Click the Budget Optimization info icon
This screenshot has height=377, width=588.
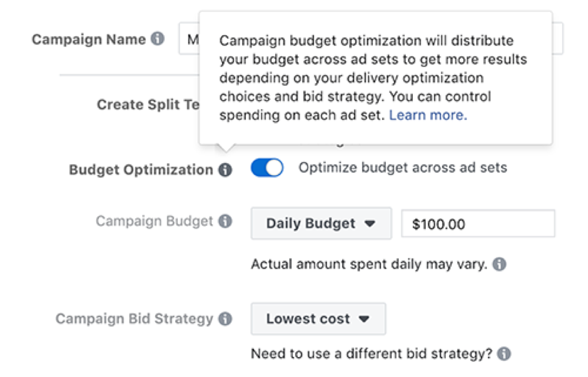225,170
